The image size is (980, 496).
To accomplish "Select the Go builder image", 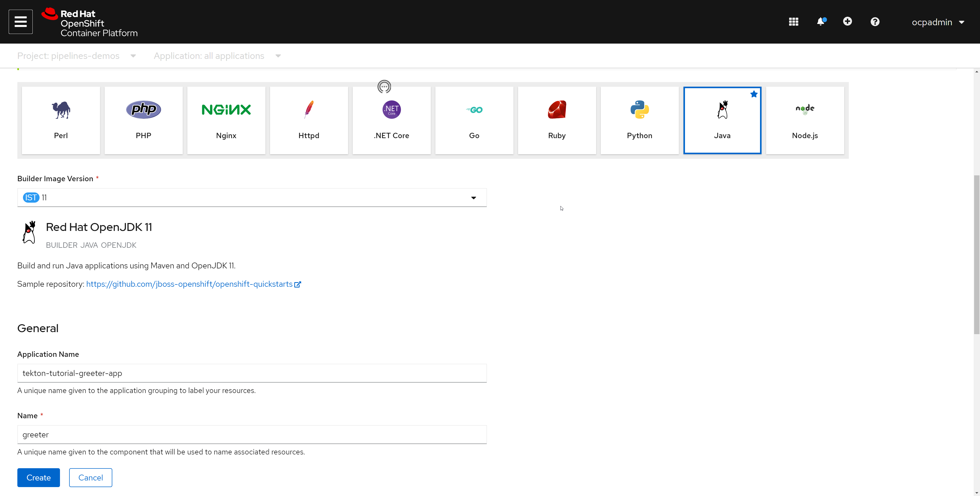I will point(474,118).
